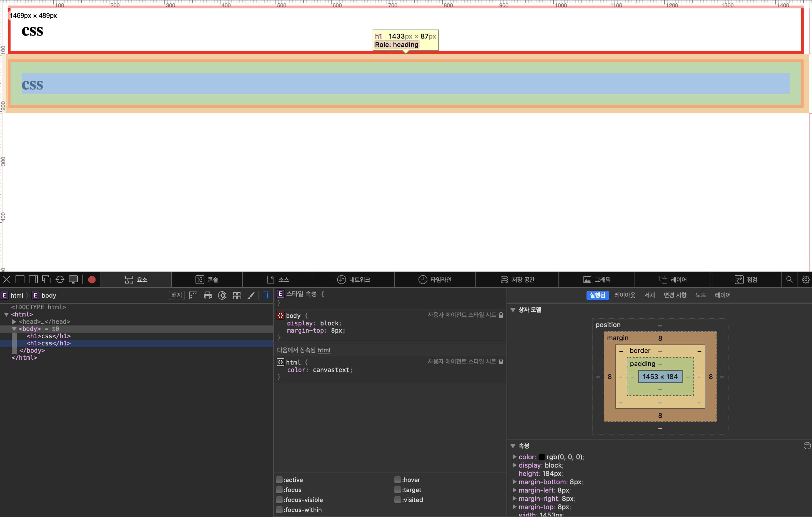Open the search magnifier icon
The height and width of the screenshot is (517, 812).
click(790, 279)
